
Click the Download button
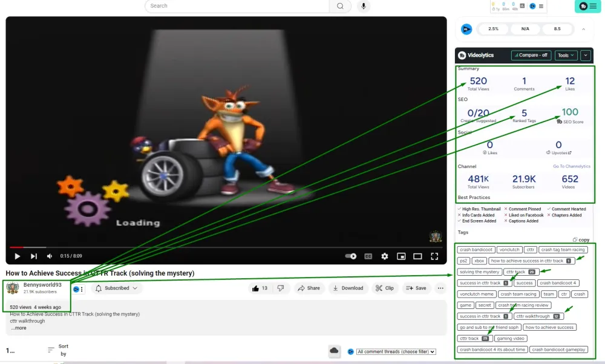(x=348, y=288)
